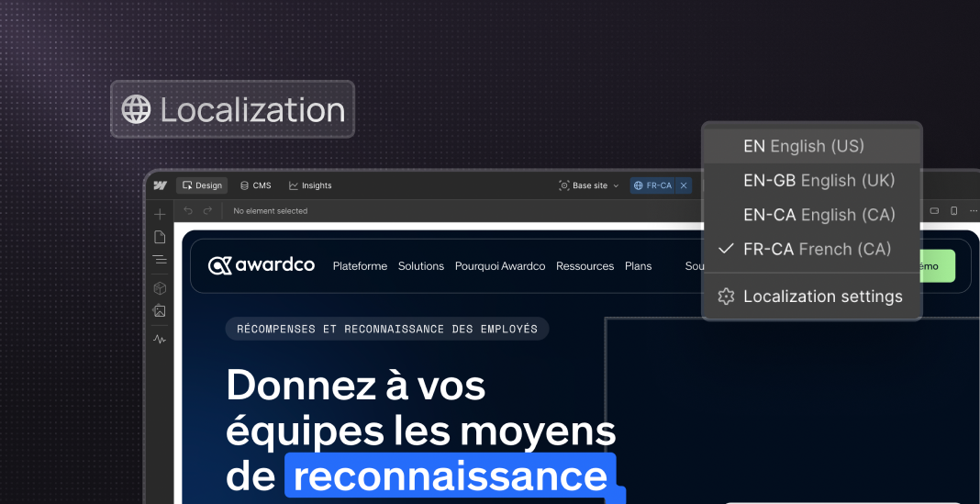Viewport: 980px width, 504px height.
Task: Open the Ressources nav link
Action: point(585,266)
